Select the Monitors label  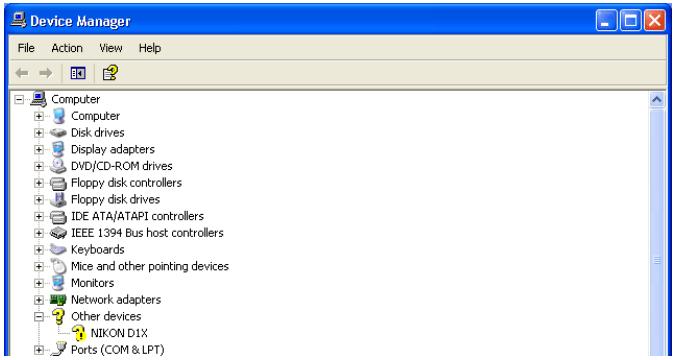coord(92,283)
